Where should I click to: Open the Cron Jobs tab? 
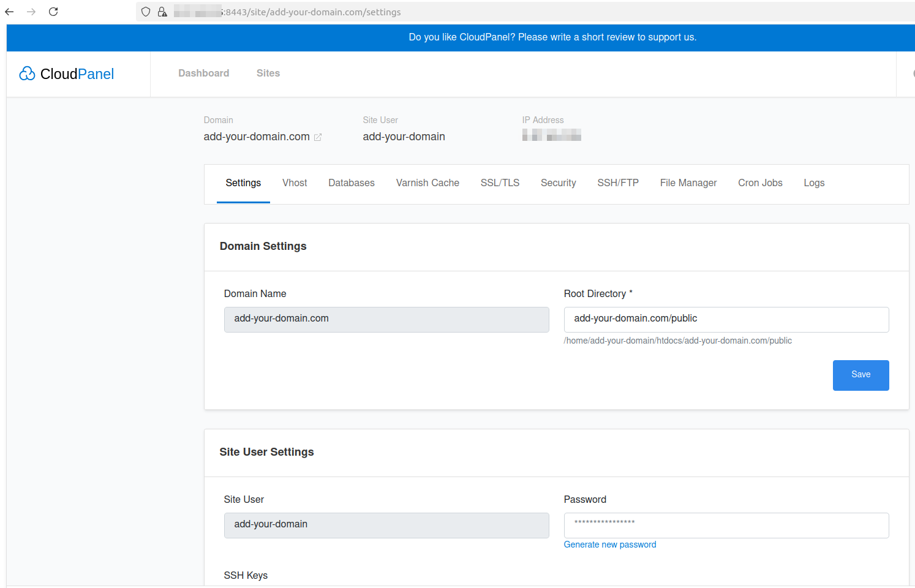[x=760, y=183]
